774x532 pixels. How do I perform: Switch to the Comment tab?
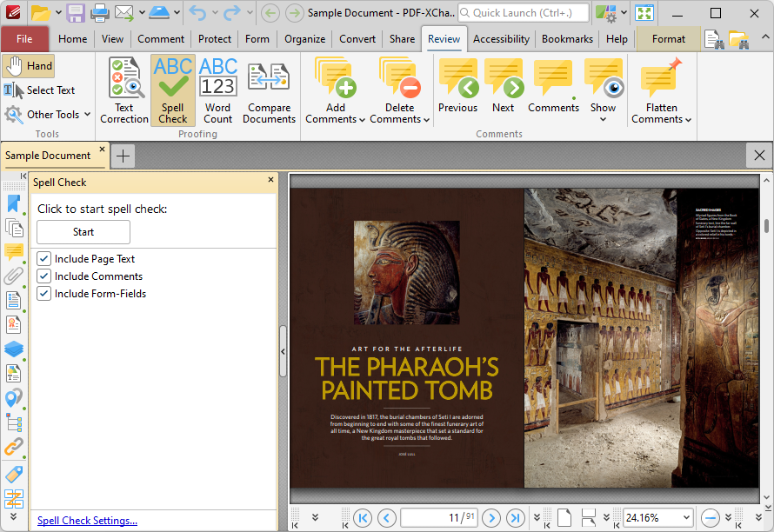tap(161, 39)
